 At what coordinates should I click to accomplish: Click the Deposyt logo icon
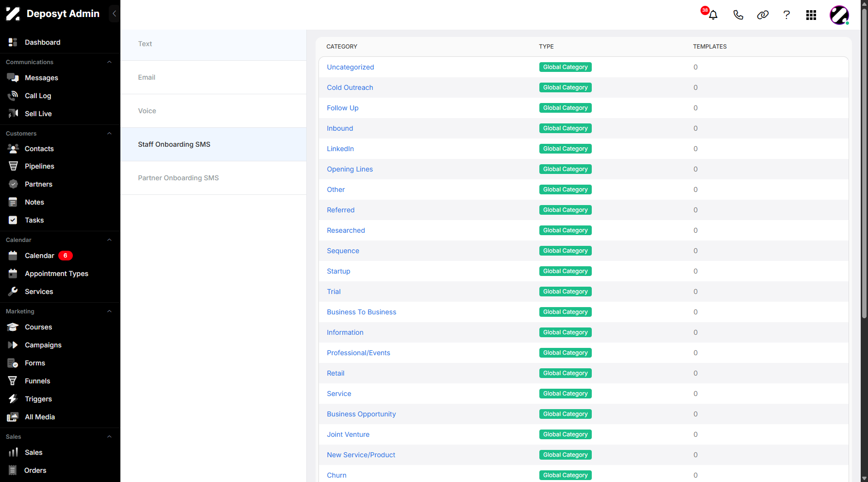click(x=13, y=14)
